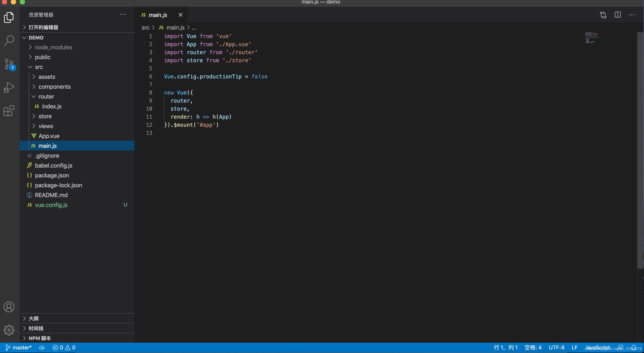This screenshot has height=353, width=644.
Task: Open the Search view in activity bar
Action: [9, 41]
